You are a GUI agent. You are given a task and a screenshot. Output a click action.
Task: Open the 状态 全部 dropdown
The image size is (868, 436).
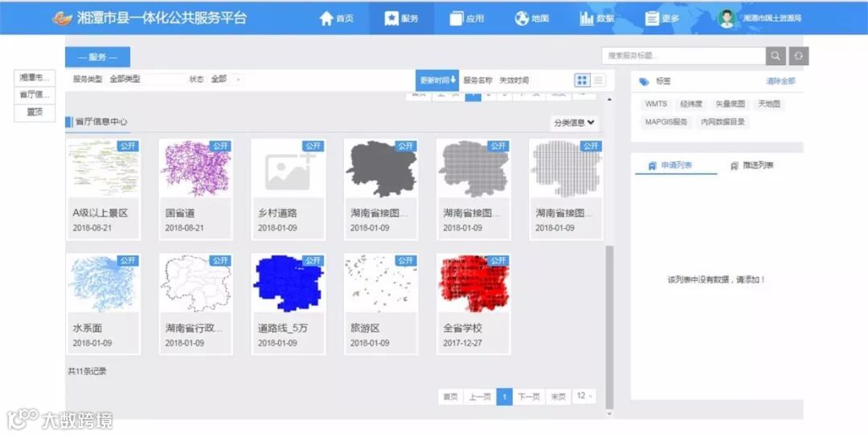click(227, 79)
